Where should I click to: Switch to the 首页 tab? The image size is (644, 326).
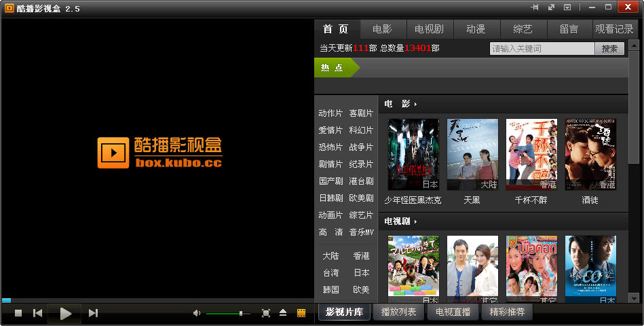(336, 29)
